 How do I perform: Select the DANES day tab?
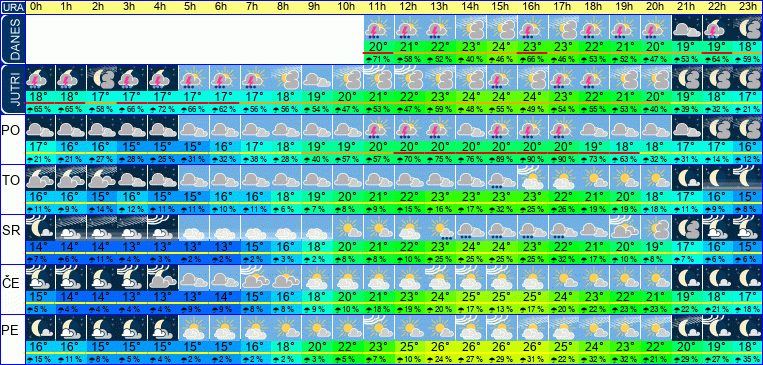coord(12,39)
